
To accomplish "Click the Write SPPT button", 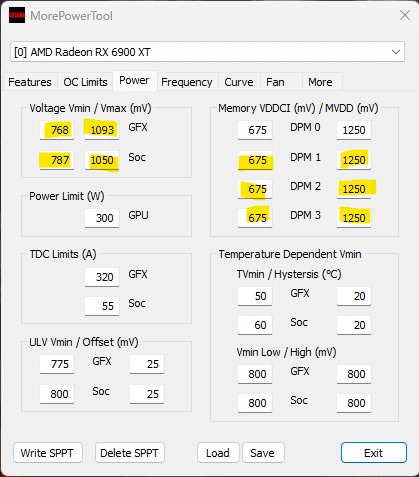I will coord(47,453).
